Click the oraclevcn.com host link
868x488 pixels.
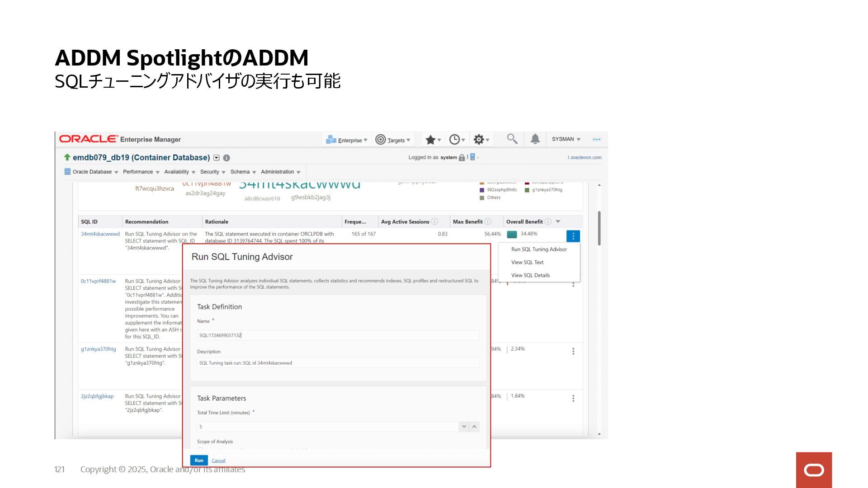pyautogui.click(x=585, y=157)
